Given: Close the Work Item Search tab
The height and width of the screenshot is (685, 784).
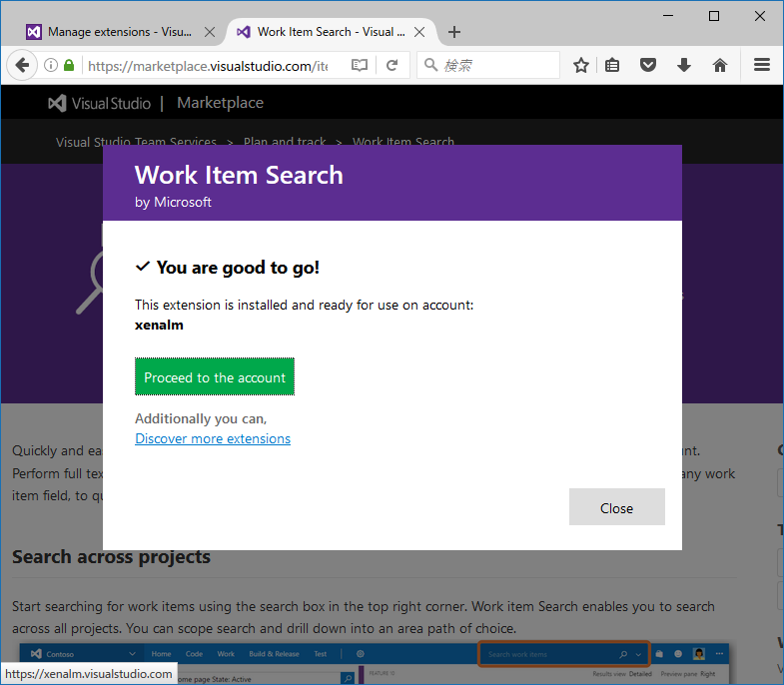Looking at the screenshot, I should tap(419, 33).
